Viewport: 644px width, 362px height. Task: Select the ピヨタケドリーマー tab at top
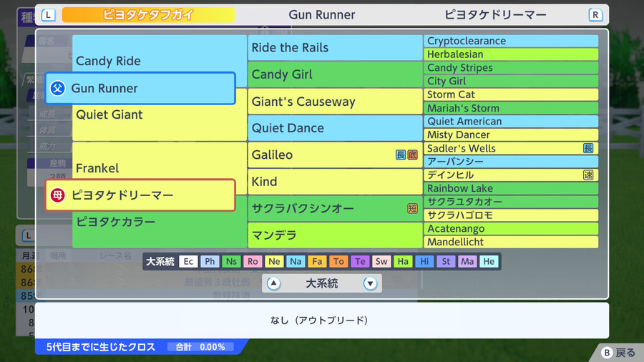tap(495, 15)
